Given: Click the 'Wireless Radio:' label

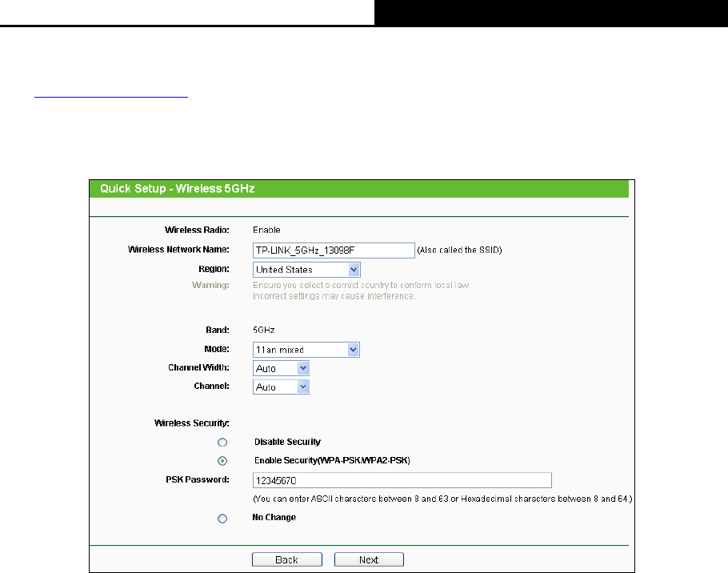Looking at the screenshot, I should tap(197, 230).
